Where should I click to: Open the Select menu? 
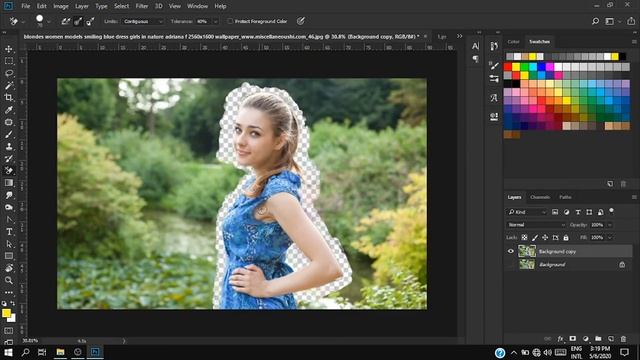pyautogui.click(x=121, y=6)
